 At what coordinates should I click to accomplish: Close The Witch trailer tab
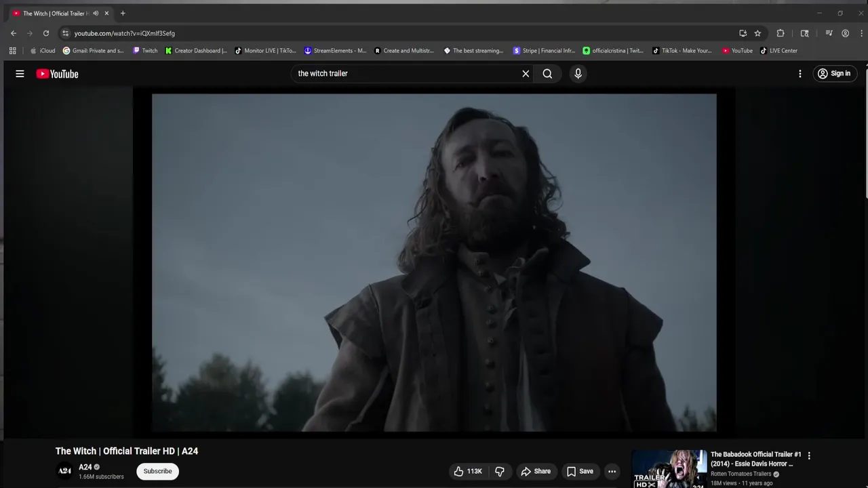coord(106,14)
